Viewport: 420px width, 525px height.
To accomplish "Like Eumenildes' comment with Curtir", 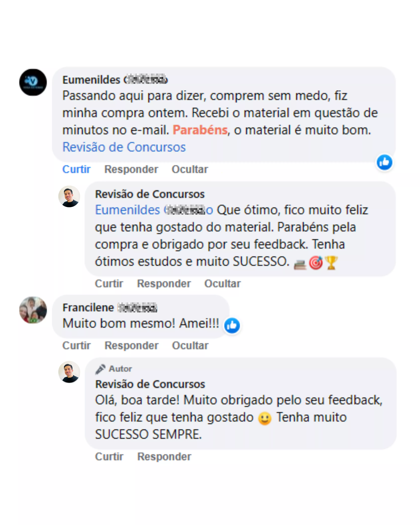I will point(76,169).
